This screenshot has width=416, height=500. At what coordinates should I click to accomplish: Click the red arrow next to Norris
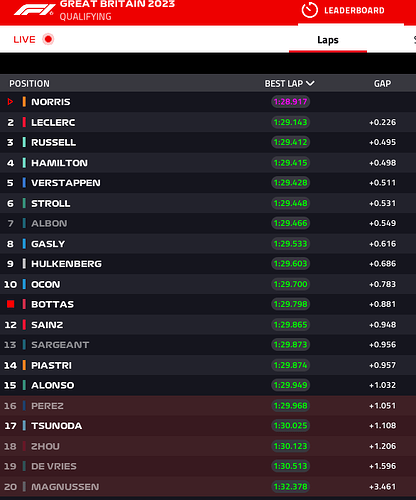(10, 102)
